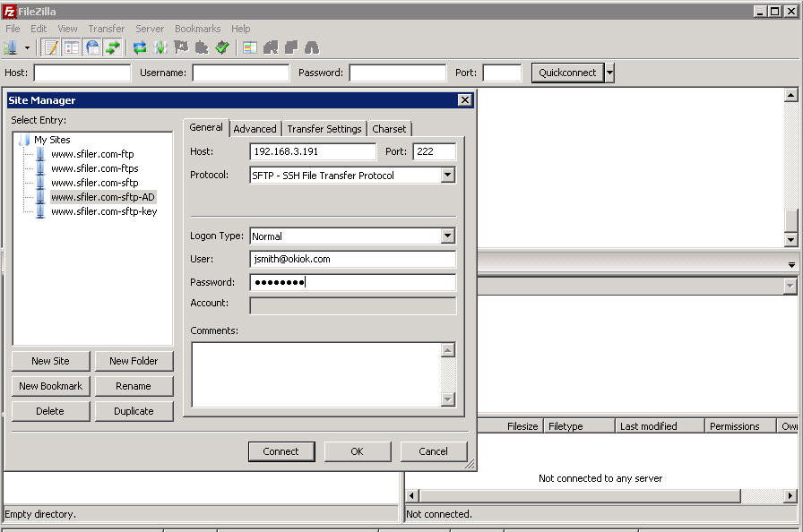
Task: Click the Comments text area
Action: [x=316, y=374]
